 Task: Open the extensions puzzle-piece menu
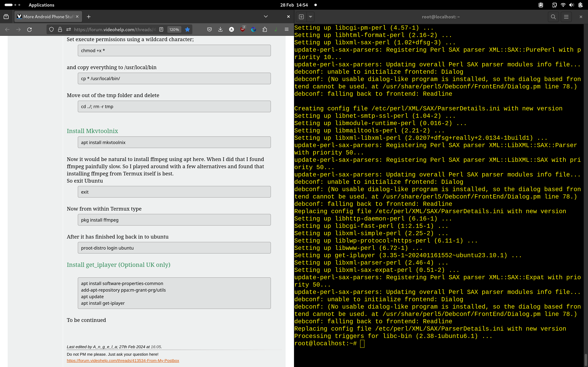pyautogui.click(x=265, y=30)
